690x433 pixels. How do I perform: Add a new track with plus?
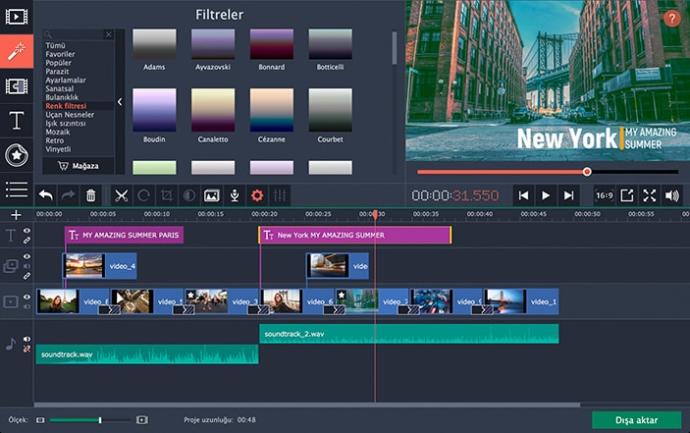pyautogui.click(x=16, y=215)
